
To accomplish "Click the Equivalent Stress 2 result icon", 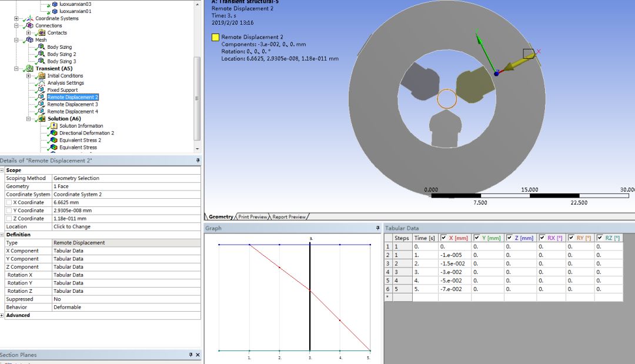I will point(54,140).
